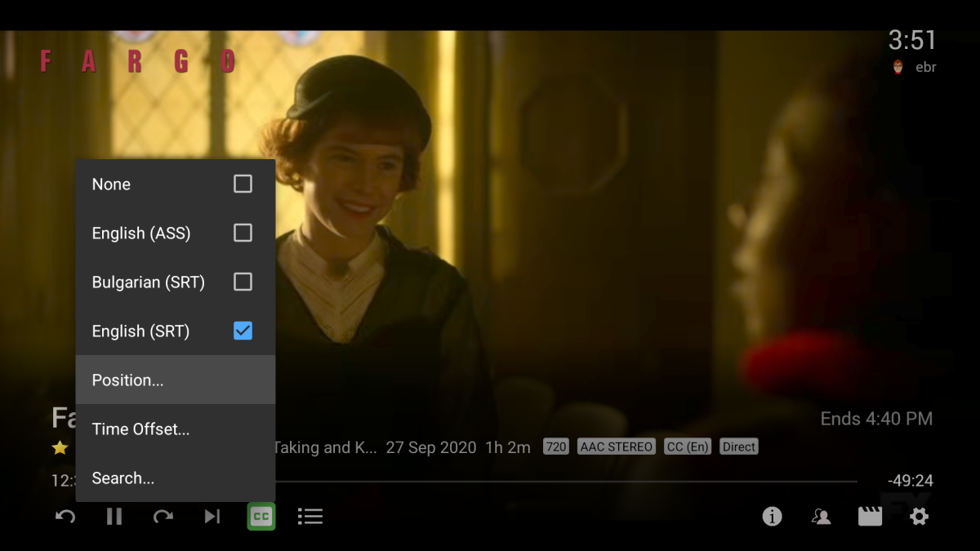This screenshot has height=551, width=980.
Task: Click the 3:51 clock display
Action: pyautogui.click(x=912, y=40)
